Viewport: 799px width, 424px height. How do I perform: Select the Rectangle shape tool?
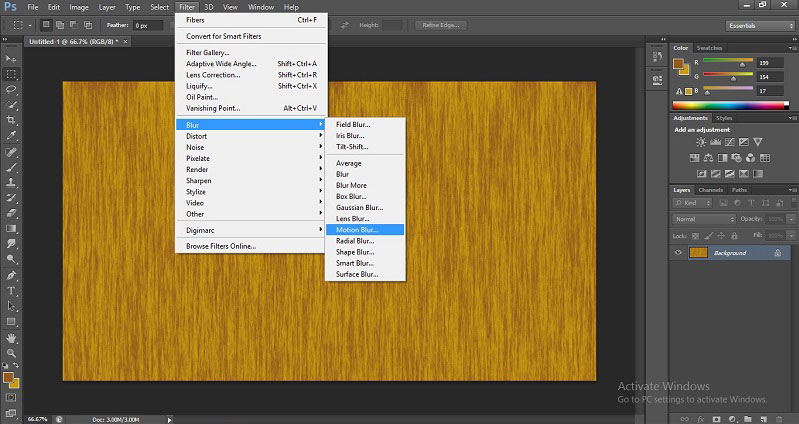11,322
